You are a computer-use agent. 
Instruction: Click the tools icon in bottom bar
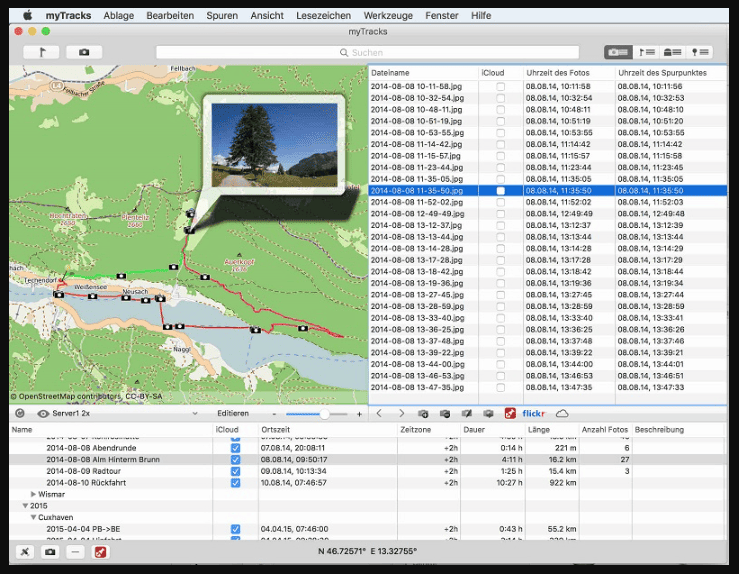point(25,552)
